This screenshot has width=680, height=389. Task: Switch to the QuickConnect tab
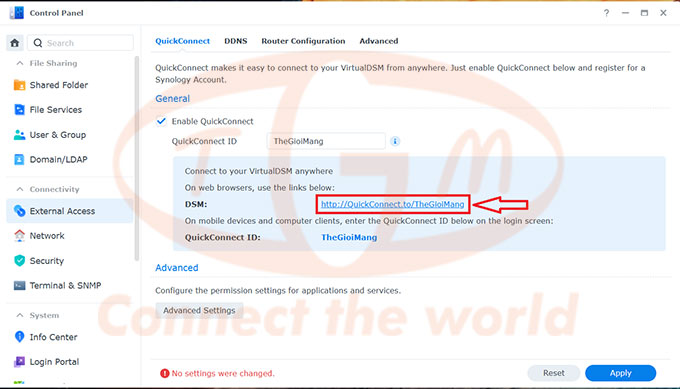[183, 41]
